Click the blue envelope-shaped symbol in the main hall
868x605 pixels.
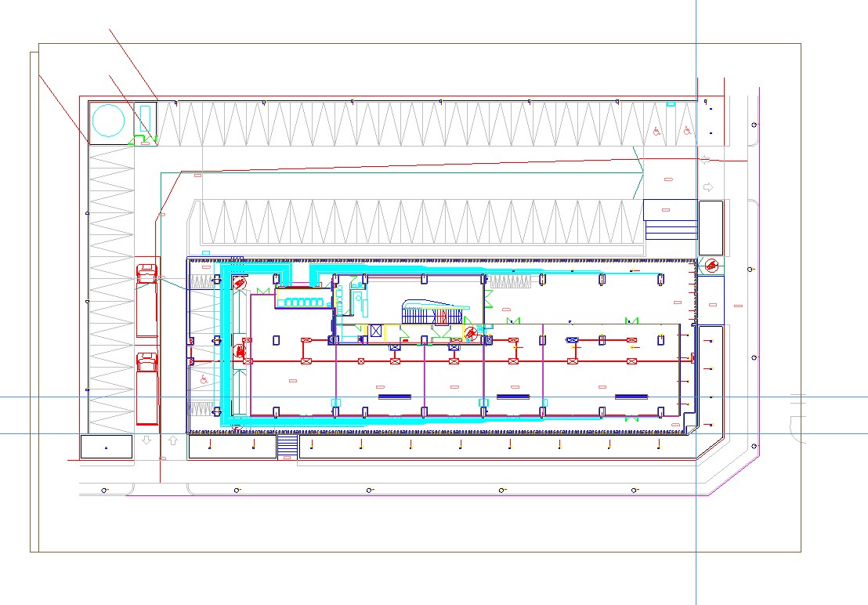573,339
